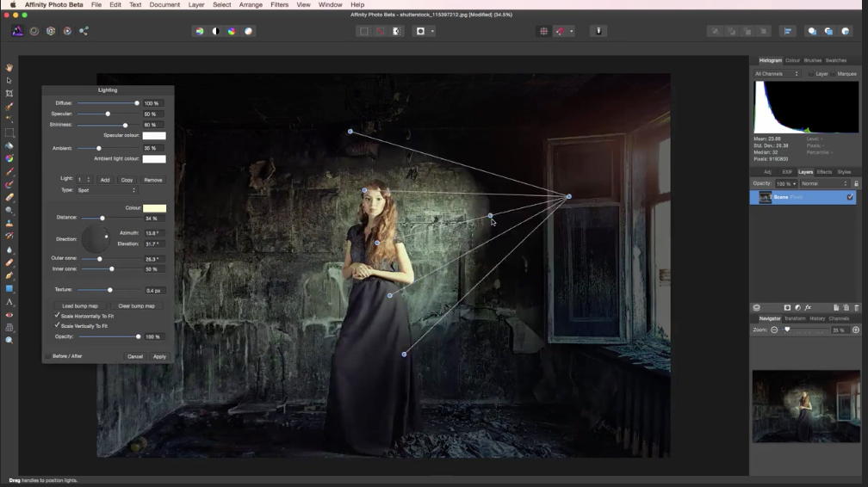
Task: Select the Zoom magnifier tool
Action: pos(9,341)
